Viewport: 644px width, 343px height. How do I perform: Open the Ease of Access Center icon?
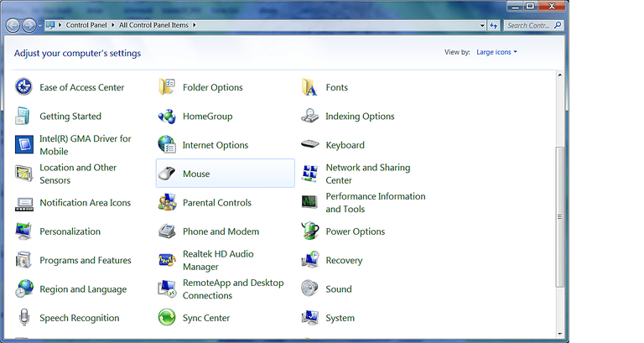click(x=23, y=87)
